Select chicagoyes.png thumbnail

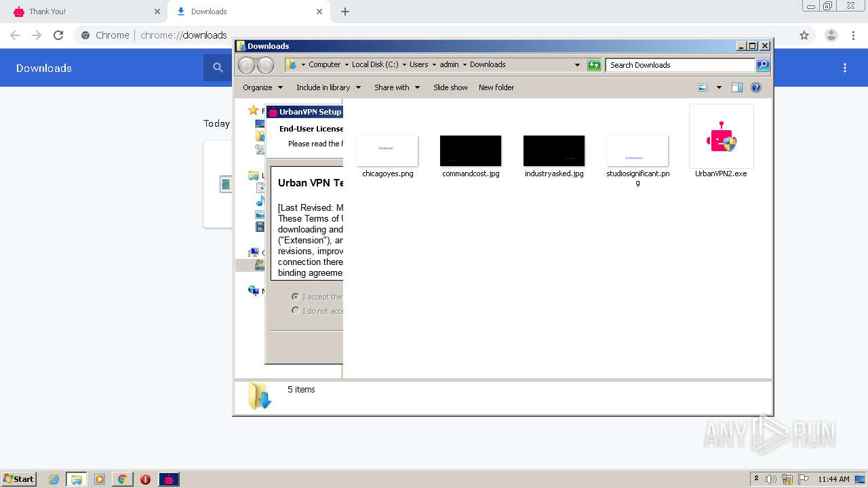(387, 150)
